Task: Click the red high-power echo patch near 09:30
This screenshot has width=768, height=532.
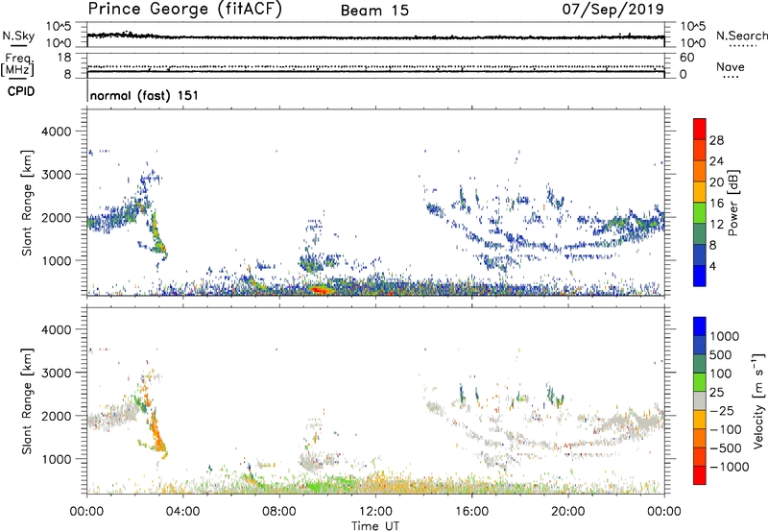Action: pos(321,290)
